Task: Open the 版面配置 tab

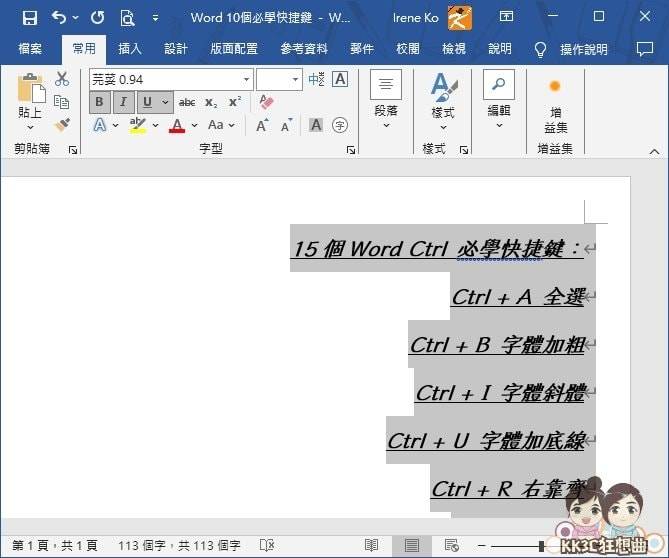Action: point(234,49)
